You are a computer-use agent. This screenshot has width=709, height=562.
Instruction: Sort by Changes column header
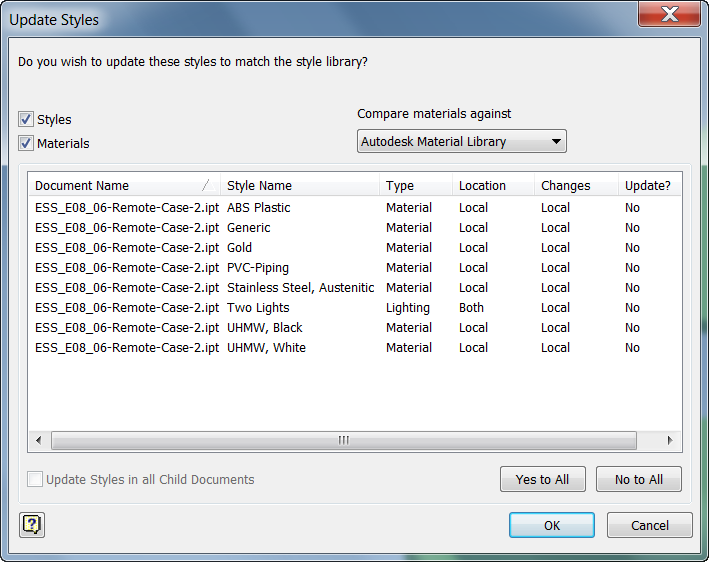tap(577, 185)
